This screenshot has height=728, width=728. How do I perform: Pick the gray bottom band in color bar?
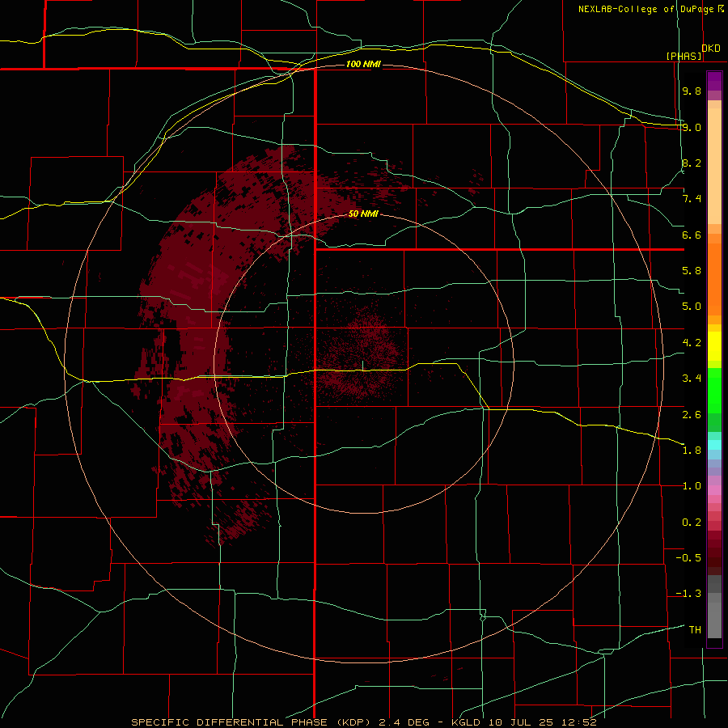pos(714,620)
